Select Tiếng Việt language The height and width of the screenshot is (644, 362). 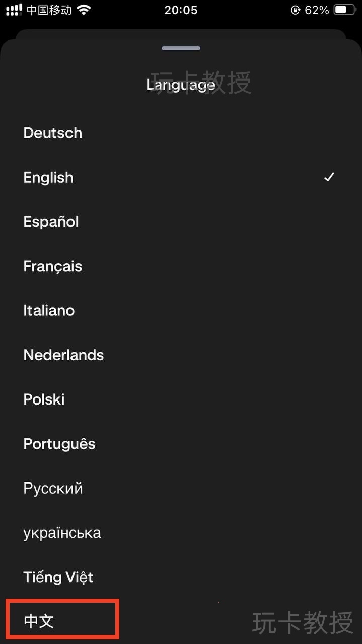pos(181,577)
